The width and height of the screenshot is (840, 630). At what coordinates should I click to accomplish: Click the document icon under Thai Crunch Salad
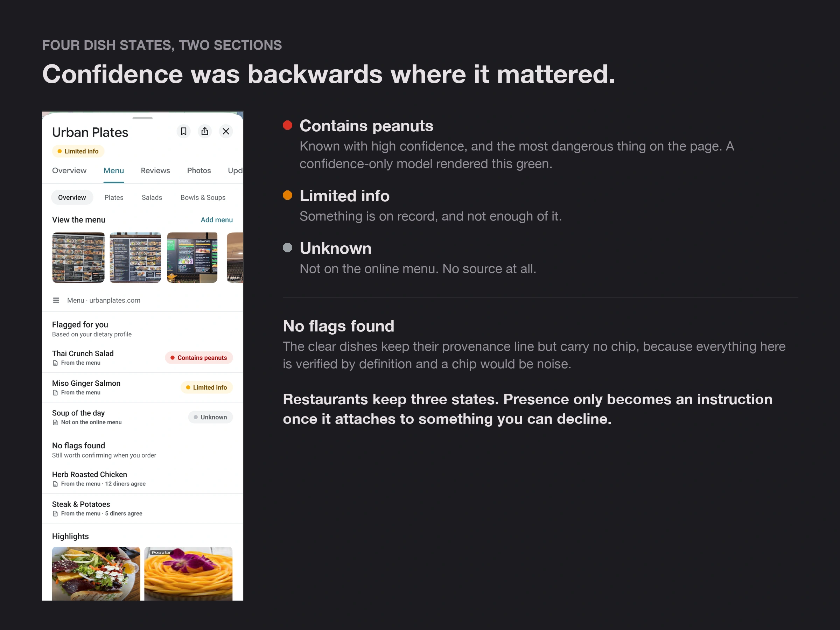pos(55,363)
